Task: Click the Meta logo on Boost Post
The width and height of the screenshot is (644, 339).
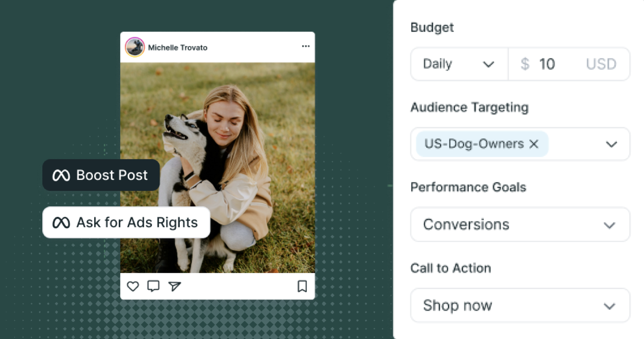Action: tap(61, 176)
